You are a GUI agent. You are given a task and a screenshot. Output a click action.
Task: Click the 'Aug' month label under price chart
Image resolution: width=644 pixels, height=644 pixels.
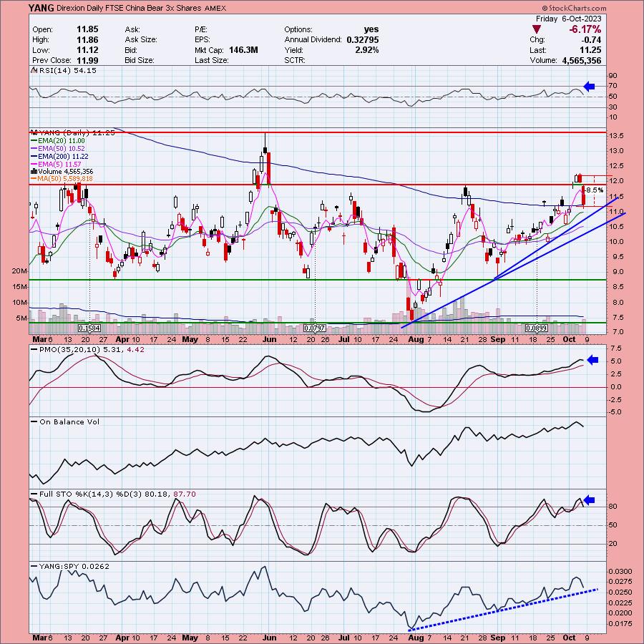pos(416,340)
